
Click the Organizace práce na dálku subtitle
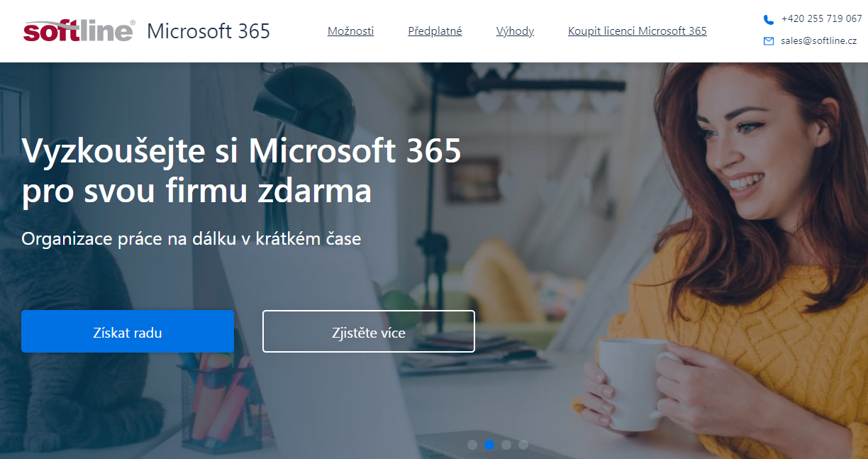(x=191, y=239)
